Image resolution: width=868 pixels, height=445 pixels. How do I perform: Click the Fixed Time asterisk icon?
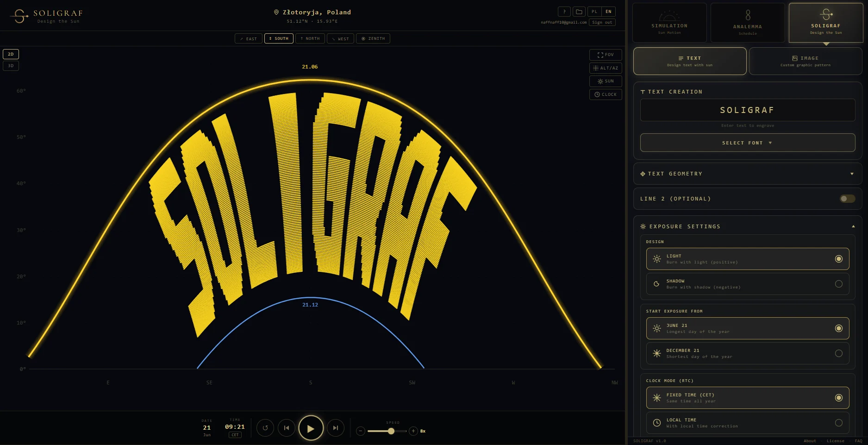coord(657,398)
